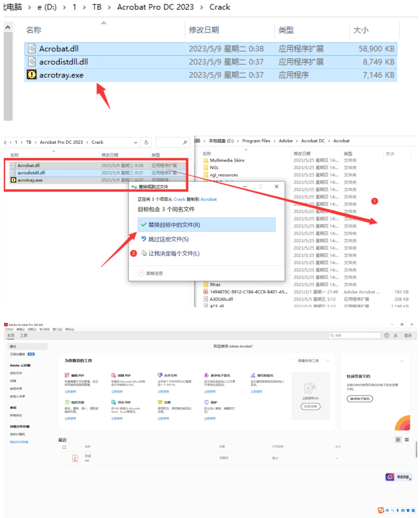The height and width of the screenshot is (518, 420).
Task: Tick the select-all checkbox in recent files list
Action: pyautogui.click(x=64, y=447)
